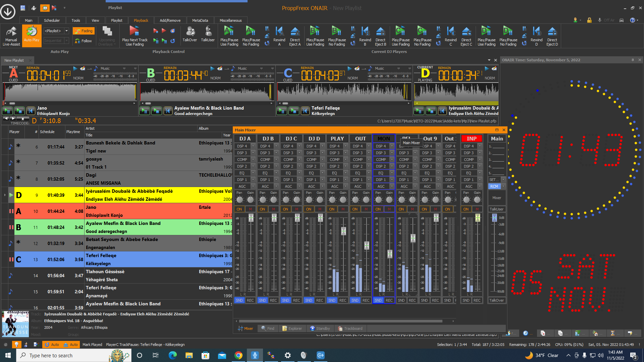
Task: Click REC button on the INP channel
Action: click(477, 300)
